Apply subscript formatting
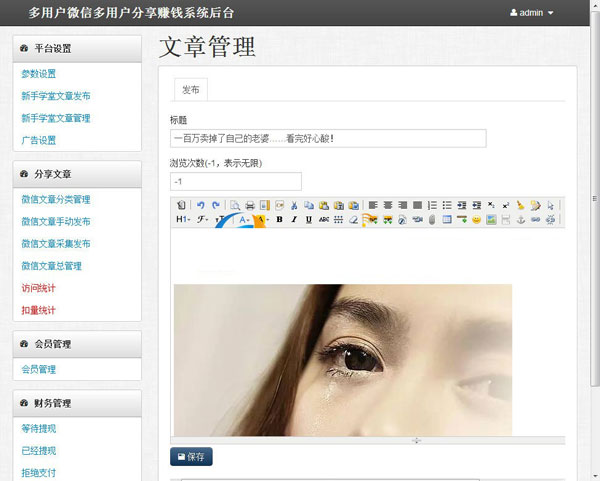600x481 pixels. tap(491, 205)
